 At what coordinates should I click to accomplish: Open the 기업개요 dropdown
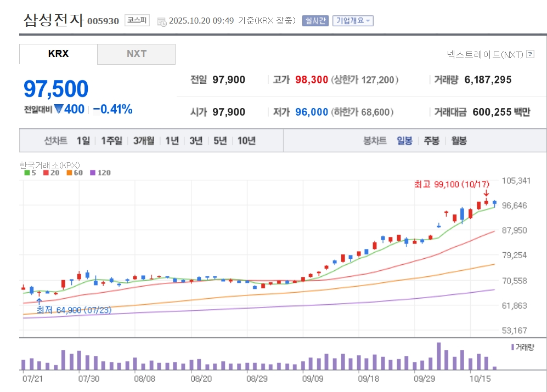click(353, 21)
